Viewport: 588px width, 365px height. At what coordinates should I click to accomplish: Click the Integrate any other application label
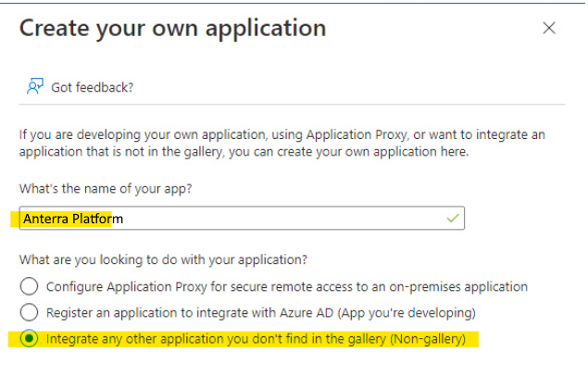[256, 339]
